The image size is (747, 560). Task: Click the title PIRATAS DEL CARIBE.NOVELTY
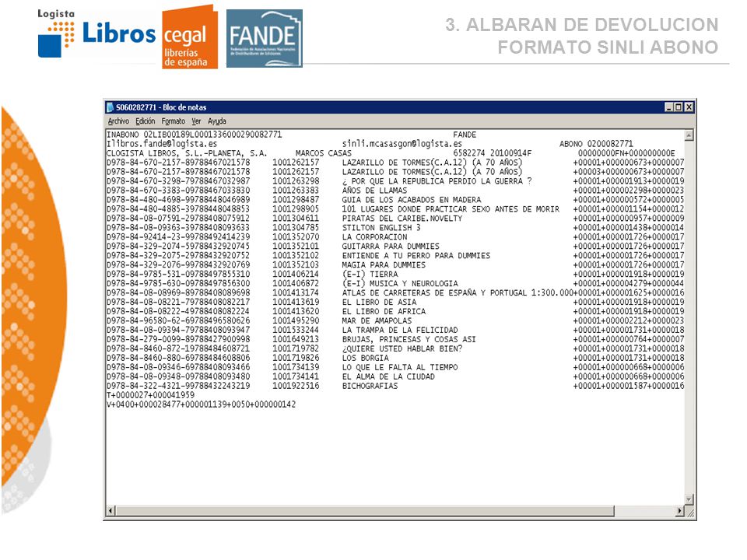[x=402, y=218]
